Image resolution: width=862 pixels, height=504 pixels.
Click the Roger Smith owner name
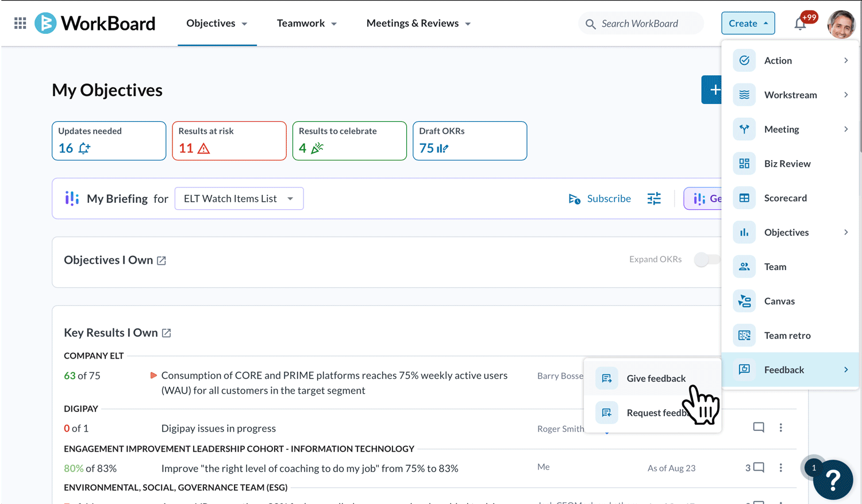560,429
